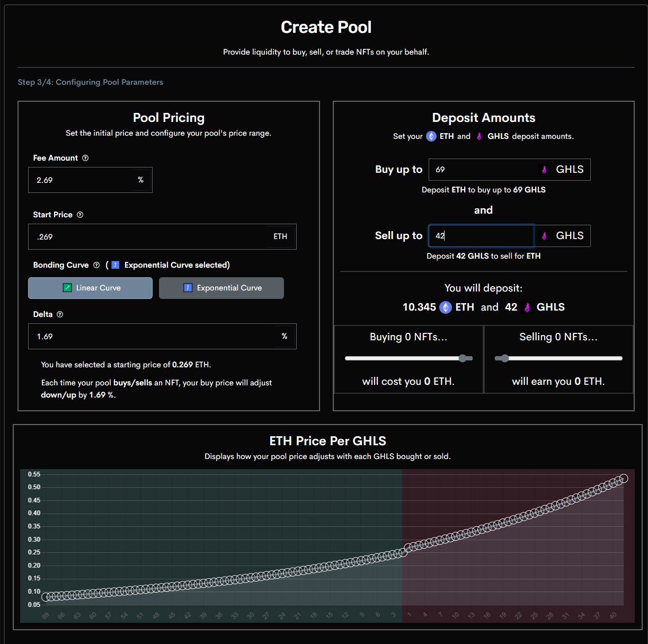Click the Fee Amount help icon
The height and width of the screenshot is (644, 648).
[x=85, y=158]
